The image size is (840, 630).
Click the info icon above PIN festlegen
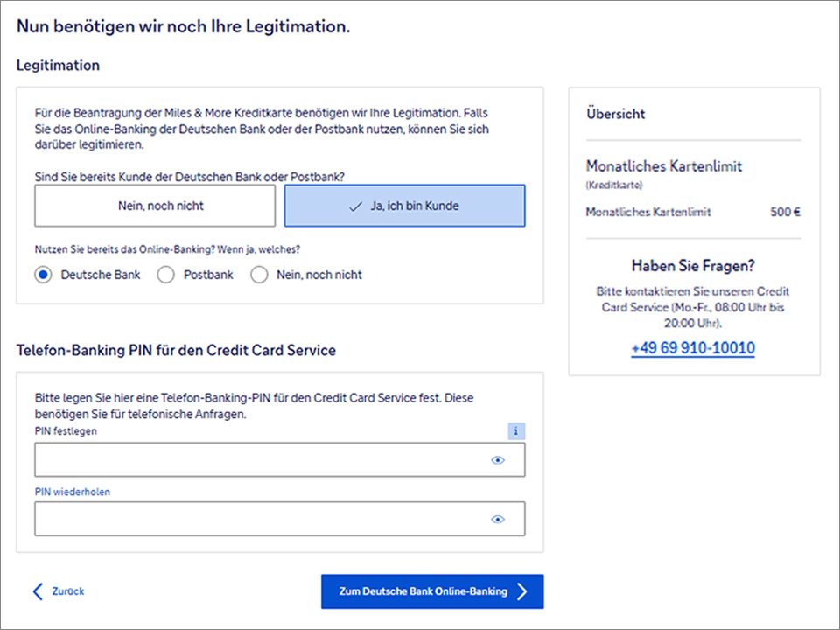click(x=516, y=430)
